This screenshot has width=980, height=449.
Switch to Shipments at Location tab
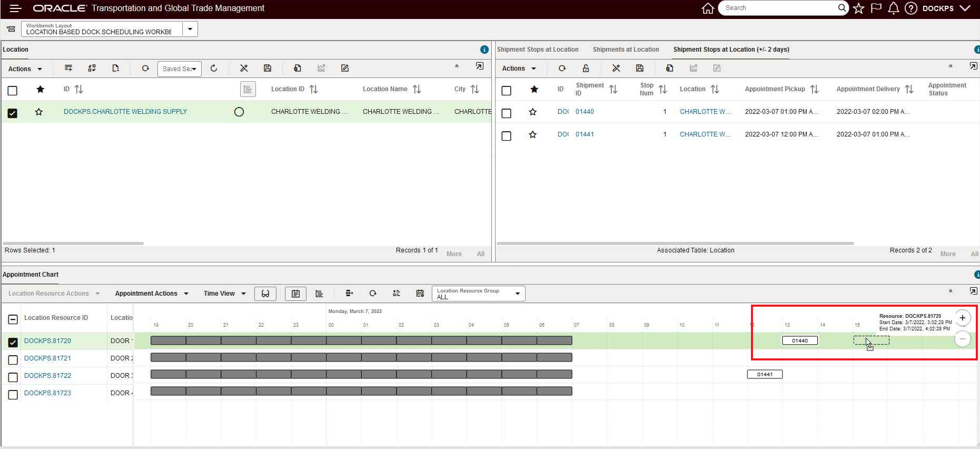626,50
